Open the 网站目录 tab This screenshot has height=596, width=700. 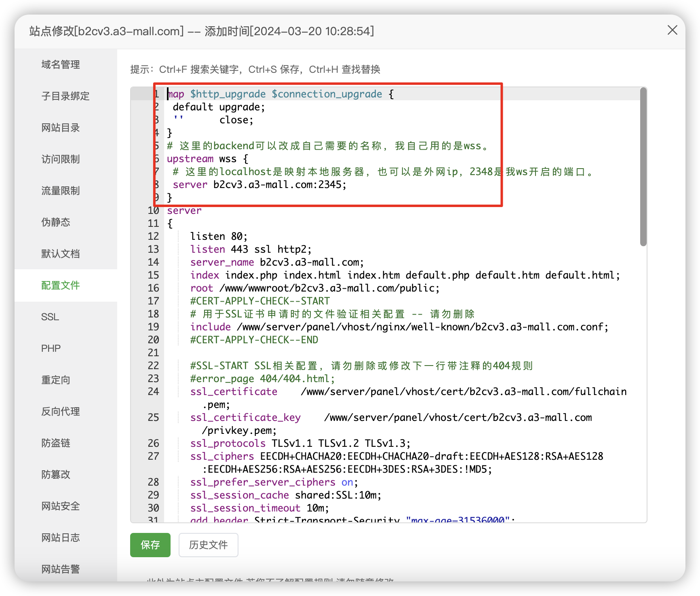pos(61,127)
